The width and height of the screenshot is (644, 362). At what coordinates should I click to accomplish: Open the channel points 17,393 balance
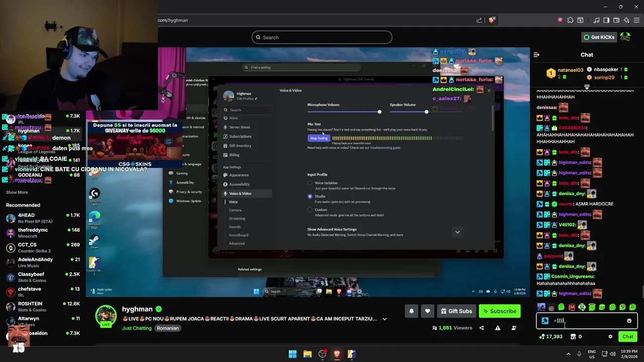[551, 337]
